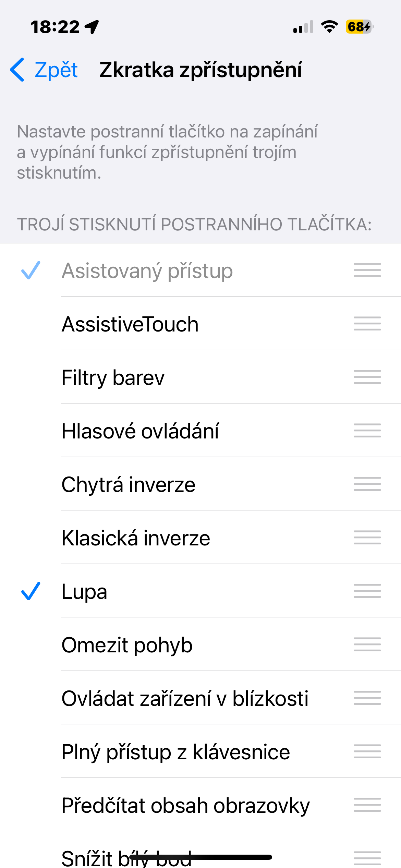Enable AssistiveTouch in the shortcut list
Image resolution: width=401 pixels, height=868 pixels.
coord(130,324)
